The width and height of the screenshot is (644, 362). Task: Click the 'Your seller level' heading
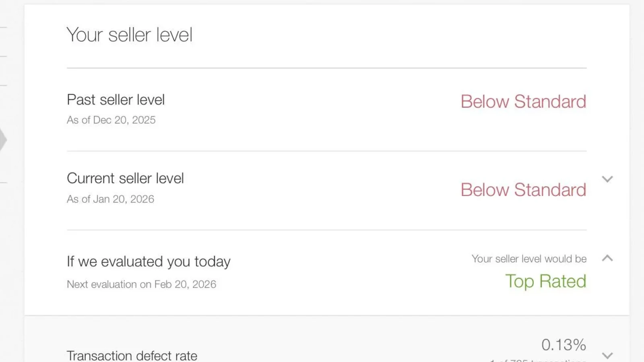coord(129,35)
